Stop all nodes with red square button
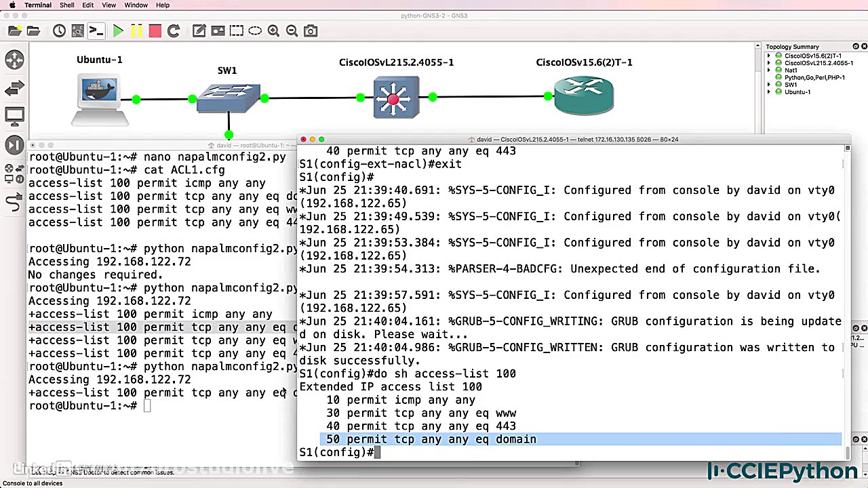Image resolution: width=868 pixels, height=488 pixels. tap(155, 30)
